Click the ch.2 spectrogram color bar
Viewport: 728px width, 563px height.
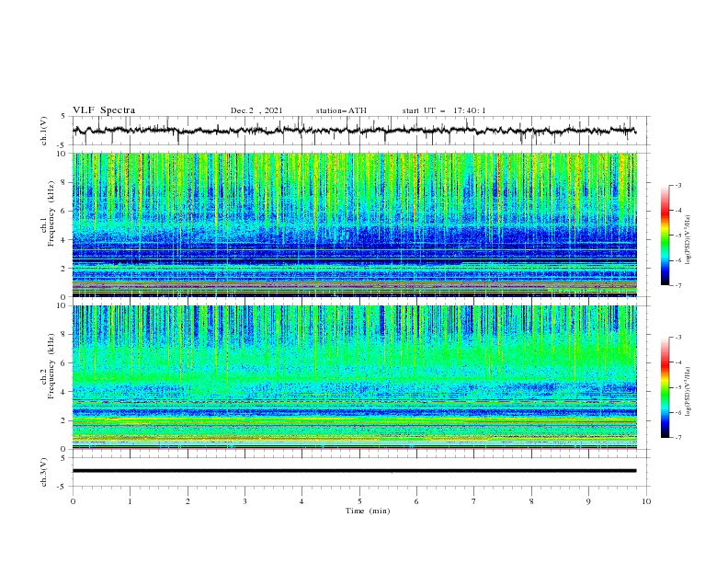tap(665, 387)
